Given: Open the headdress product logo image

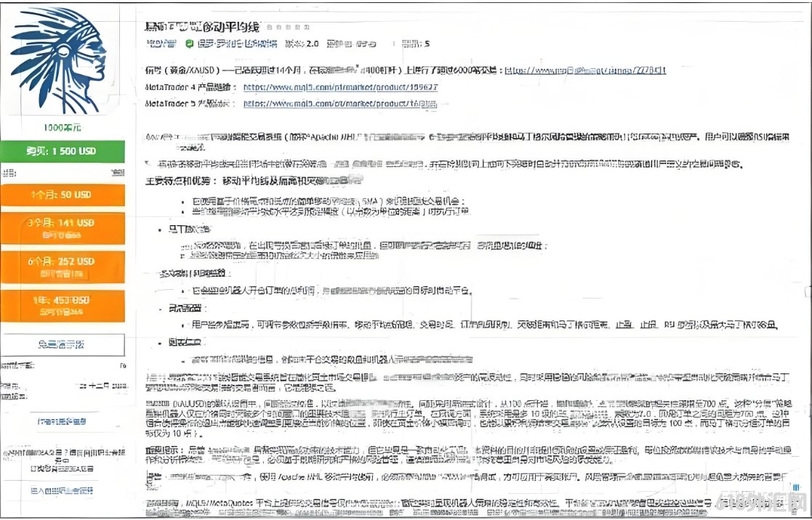Looking at the screenshot, I should pos(60,60).
